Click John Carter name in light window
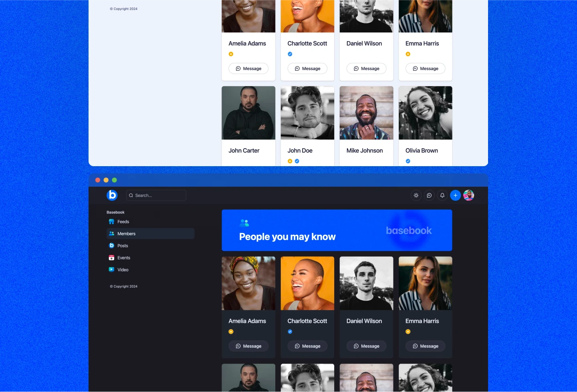 tap(244, 151)
